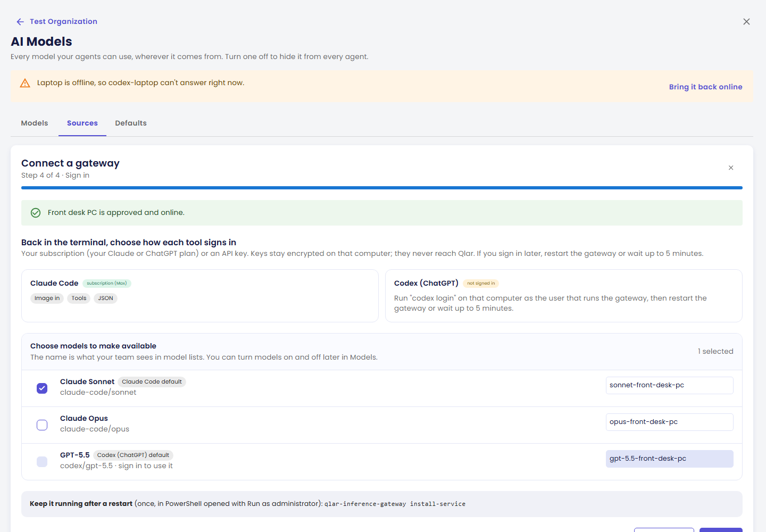Click "Front desk PC is approved and online."
The image size is (766, 532).
point(116,212)
